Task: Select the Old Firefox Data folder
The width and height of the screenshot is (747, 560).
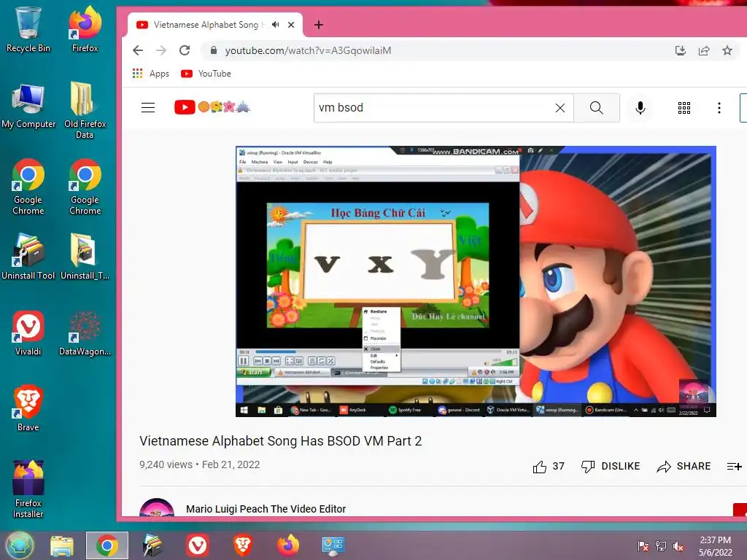Action: point(85,111)
